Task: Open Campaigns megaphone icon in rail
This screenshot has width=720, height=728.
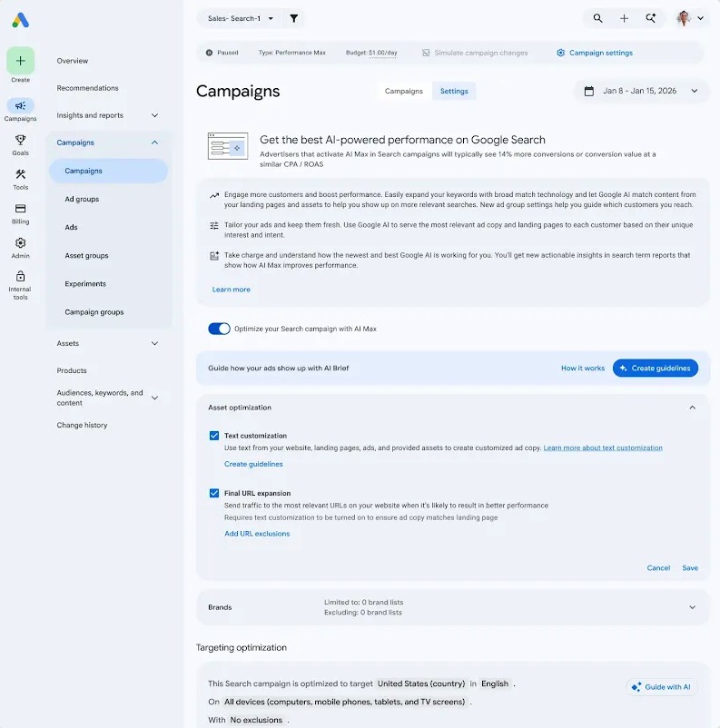Action: click(x=21, y=106)
